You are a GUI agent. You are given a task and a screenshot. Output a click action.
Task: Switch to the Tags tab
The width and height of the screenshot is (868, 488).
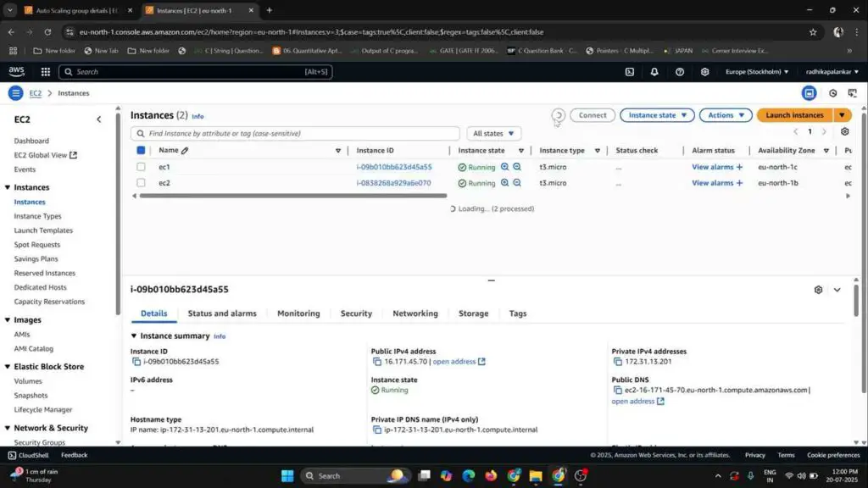(x=518, y=313)
